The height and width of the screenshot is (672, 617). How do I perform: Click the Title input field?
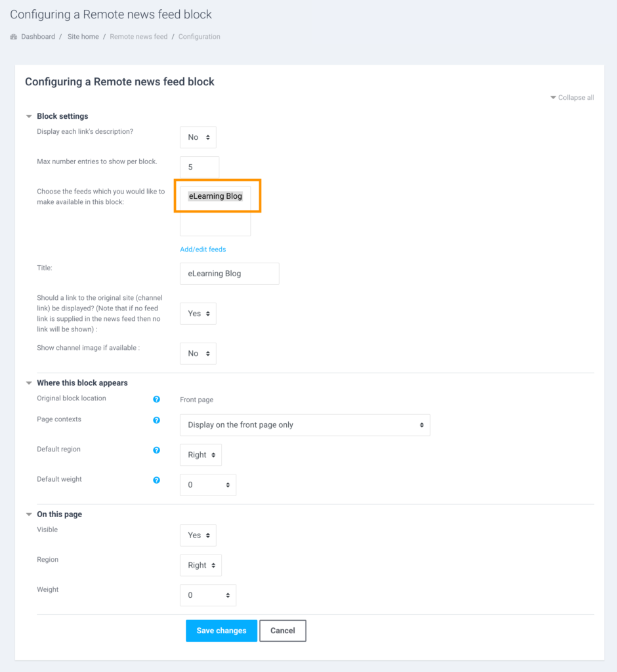tap(229, 274)
